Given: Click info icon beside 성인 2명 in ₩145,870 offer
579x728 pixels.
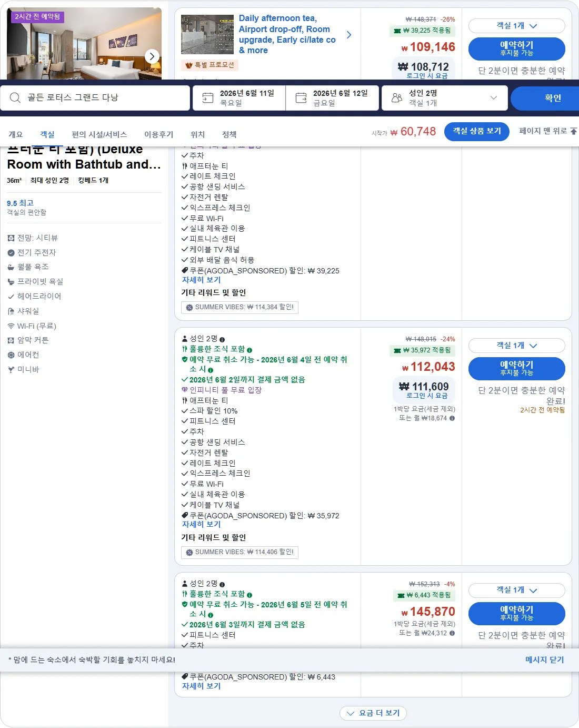Looking at the screenshot, I should coord(222,585).
